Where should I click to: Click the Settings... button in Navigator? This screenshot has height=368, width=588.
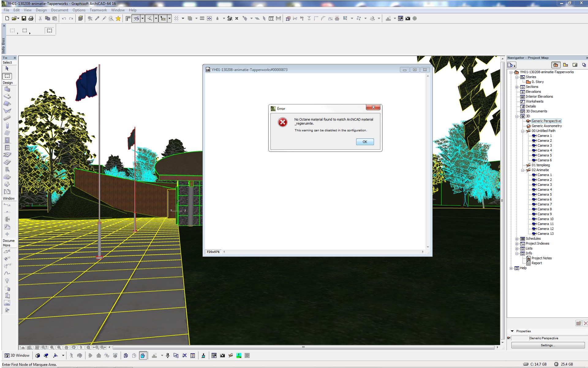coord(548,345)
